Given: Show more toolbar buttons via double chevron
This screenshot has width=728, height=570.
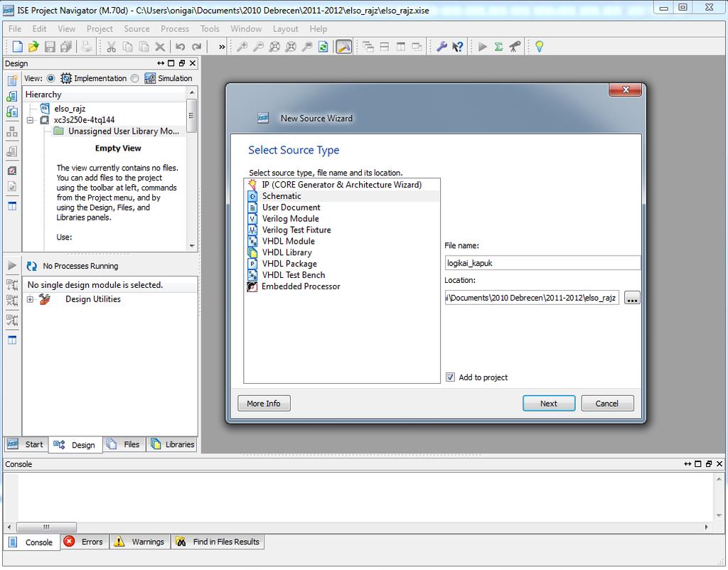Looking at the screenshot, I should coord(222,46).
